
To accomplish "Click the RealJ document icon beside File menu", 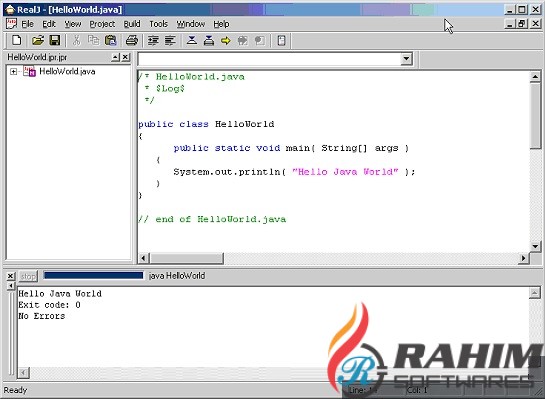I will [x=11, y=24].
